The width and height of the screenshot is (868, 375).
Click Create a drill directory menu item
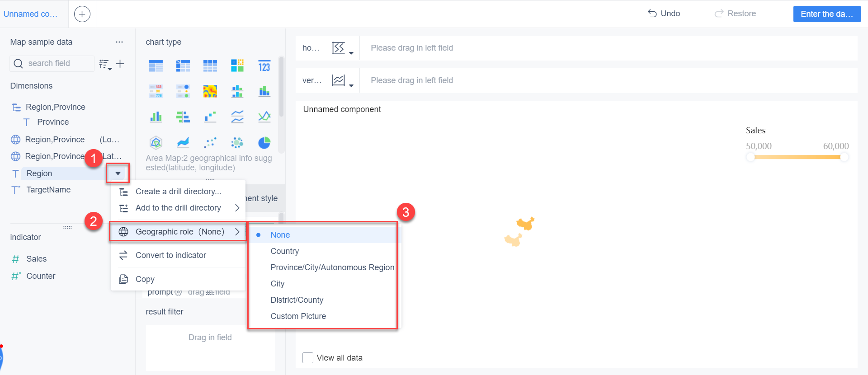(x=179, y=192)
